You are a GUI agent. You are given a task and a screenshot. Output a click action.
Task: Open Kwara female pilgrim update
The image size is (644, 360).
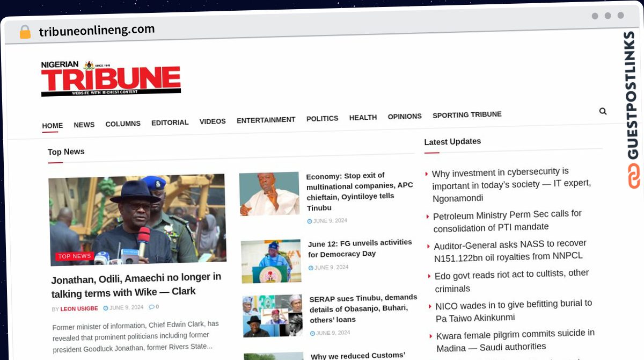(x=515, y=340)
